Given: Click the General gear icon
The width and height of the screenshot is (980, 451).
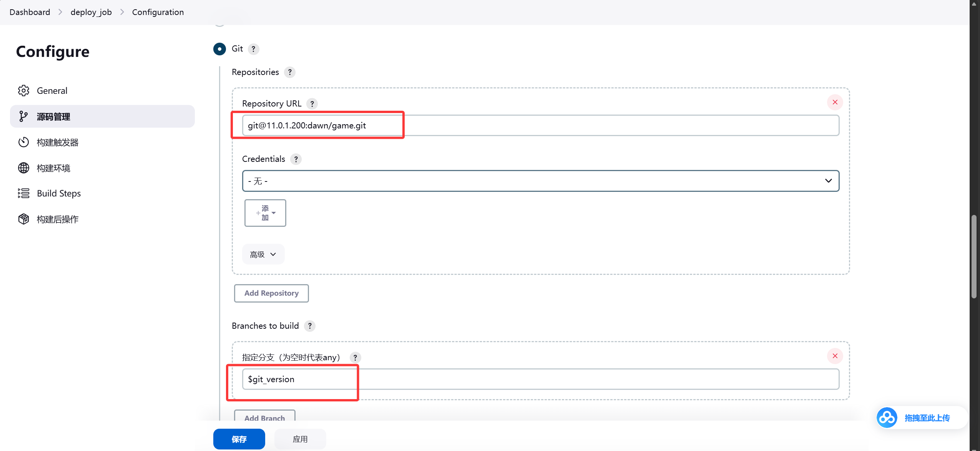Looking at the screenshot, I should [x=23, y=91].
